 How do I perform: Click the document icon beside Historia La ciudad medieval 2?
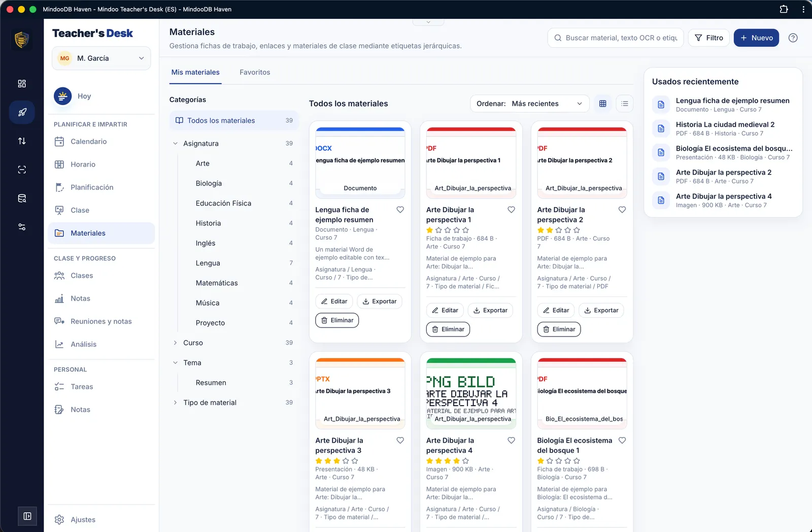661,128
